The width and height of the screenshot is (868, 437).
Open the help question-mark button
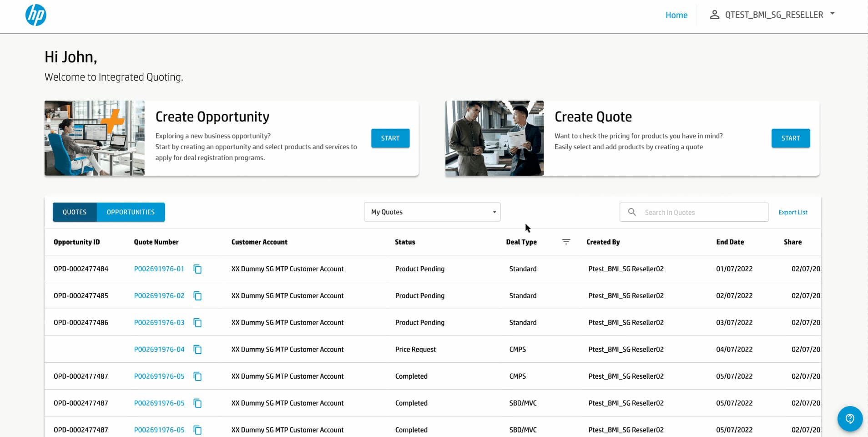pos(850,419)
